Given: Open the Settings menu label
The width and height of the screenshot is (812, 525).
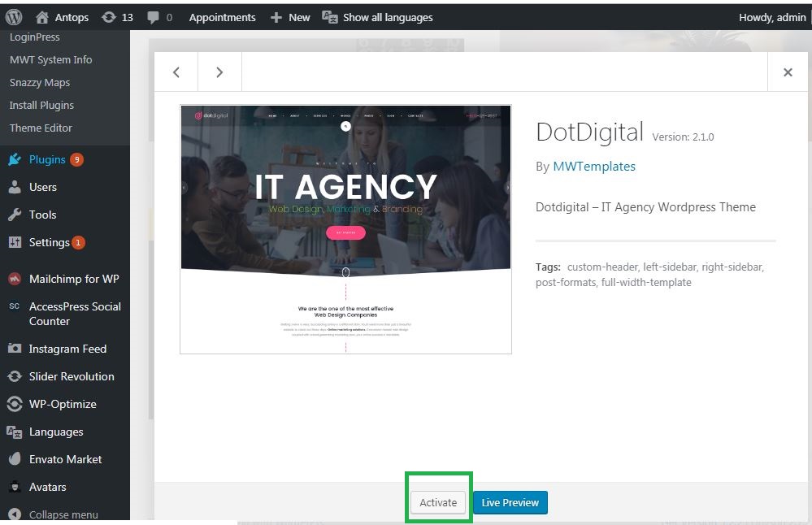Looking at the screenshot, I should coord(50,242).
